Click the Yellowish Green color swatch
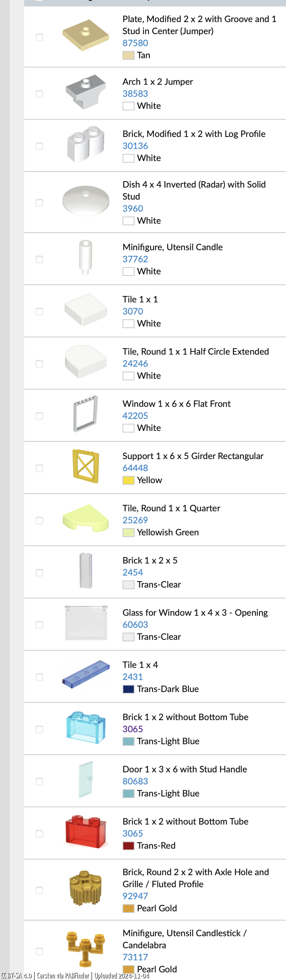Image resolution: width=286 pixels, height=980 pixels. (x=129, y=533)
